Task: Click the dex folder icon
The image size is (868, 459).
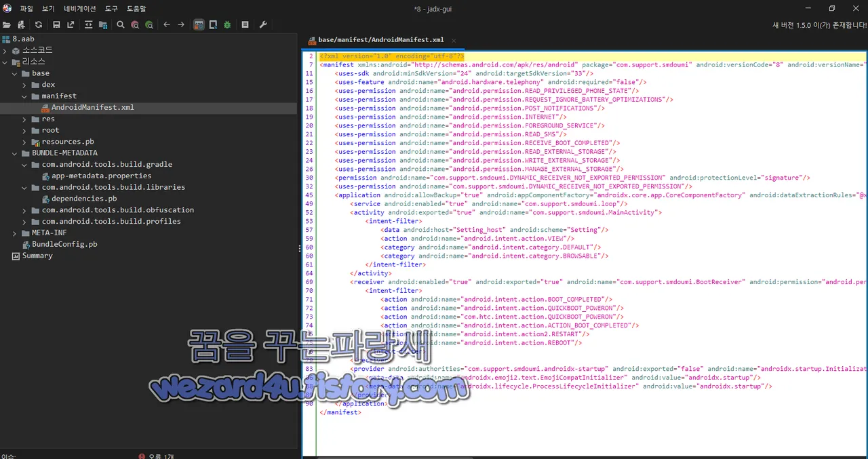Action: click(x=35, y=85)
